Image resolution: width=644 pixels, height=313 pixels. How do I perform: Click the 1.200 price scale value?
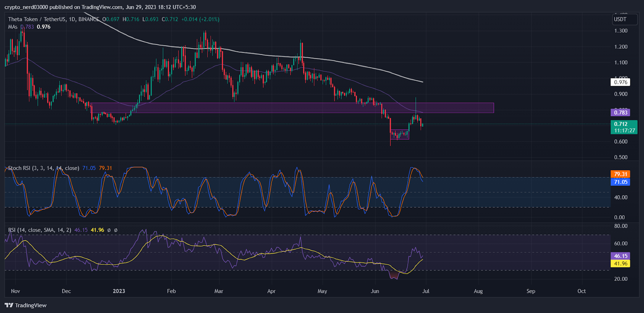click(621, 47)
